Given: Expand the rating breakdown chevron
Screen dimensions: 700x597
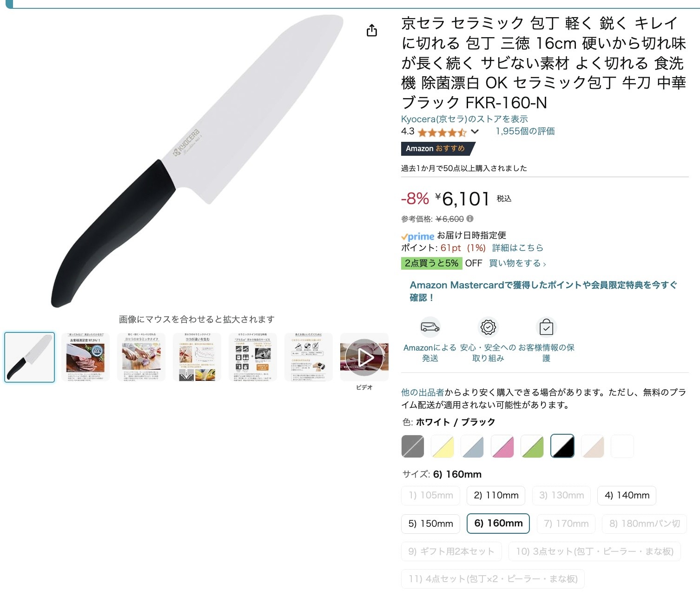Looking at the screenshot, I should (475, 132).
